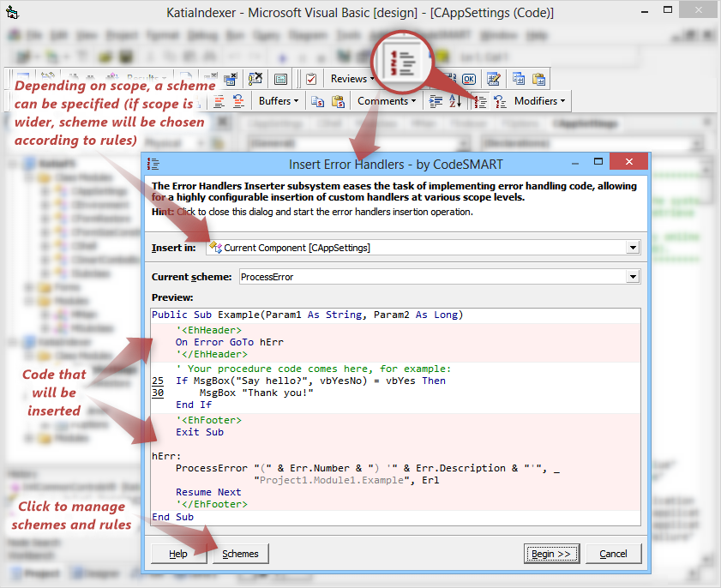Open the Modifiers dropdown menu
Screen dimensions: 721x588
539,101
